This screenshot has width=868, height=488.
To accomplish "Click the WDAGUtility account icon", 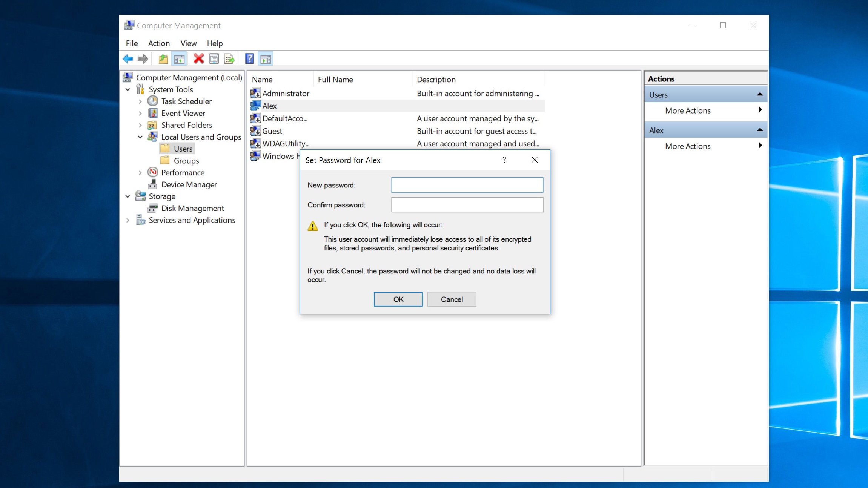I will point(255,143).
